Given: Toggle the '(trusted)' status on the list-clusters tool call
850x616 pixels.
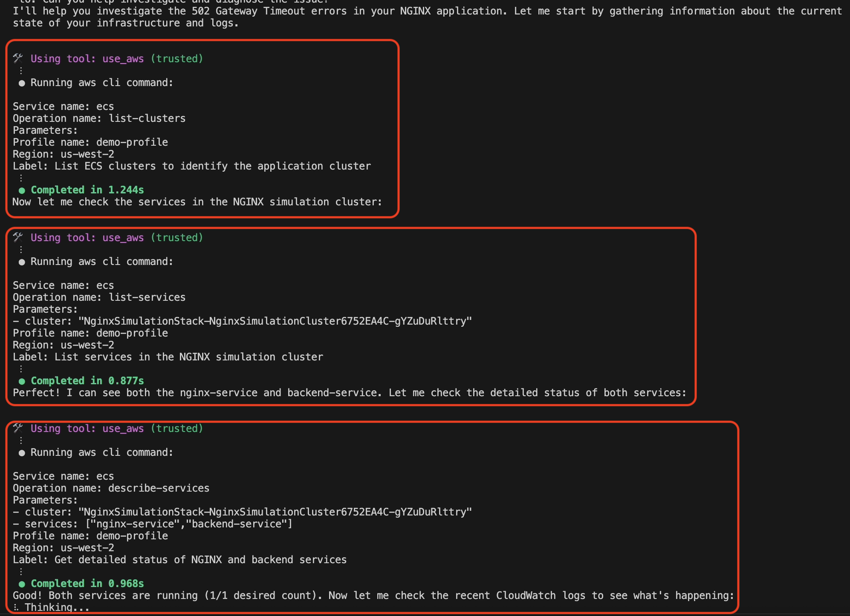Looking at the screenshot, I should [x=178, y=58].
